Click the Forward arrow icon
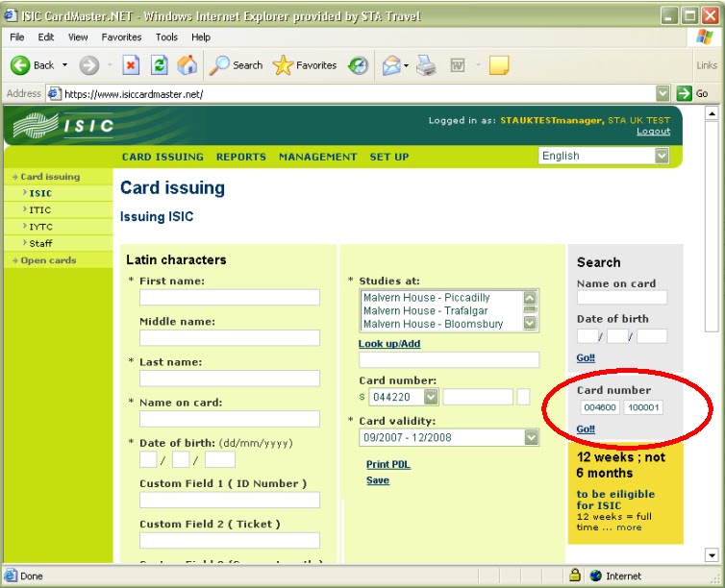This screenshot has width=725, height=588. click(x=88, y=65)
